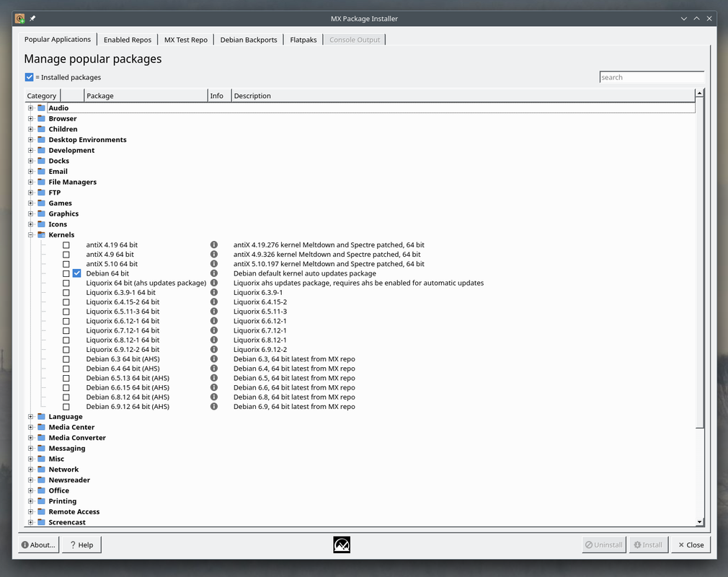Open info for Debian 6.4 64 bit (AHS)

click(x=213, y=369)
